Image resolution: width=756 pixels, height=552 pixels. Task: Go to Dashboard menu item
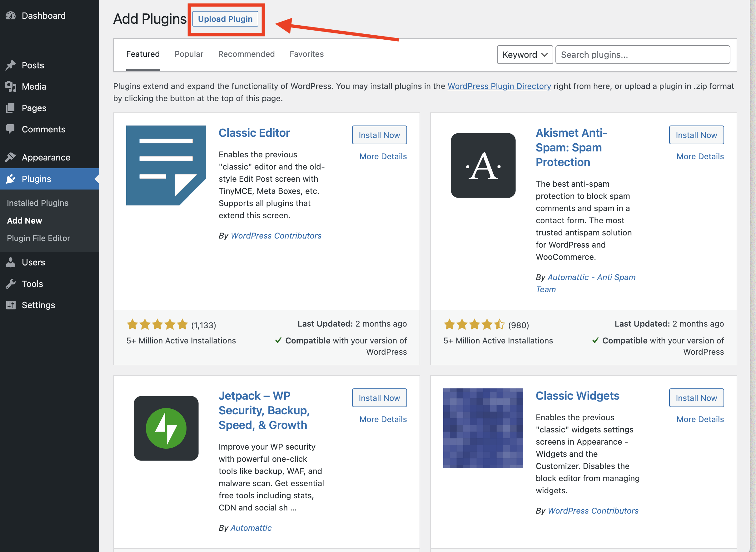click(x=44, y=16)
